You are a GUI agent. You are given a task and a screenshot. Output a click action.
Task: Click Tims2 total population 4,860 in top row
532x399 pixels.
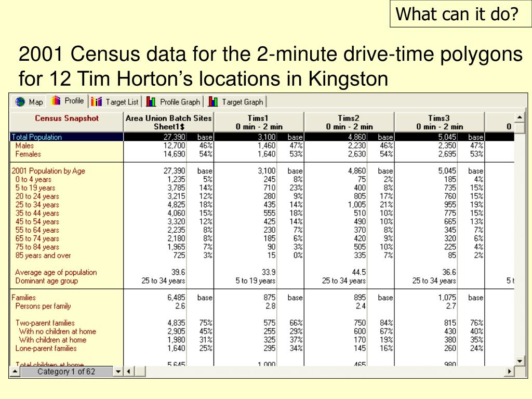357,137
